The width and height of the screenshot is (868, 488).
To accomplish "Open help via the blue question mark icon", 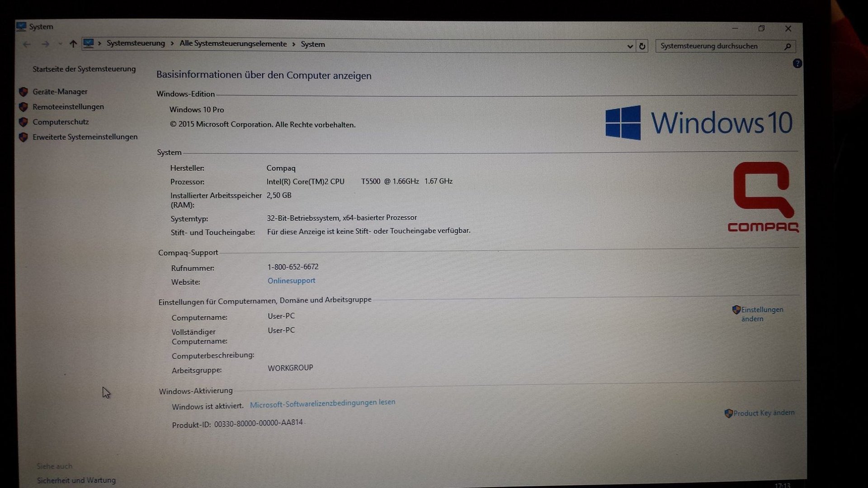I will (x=797, y=63).
